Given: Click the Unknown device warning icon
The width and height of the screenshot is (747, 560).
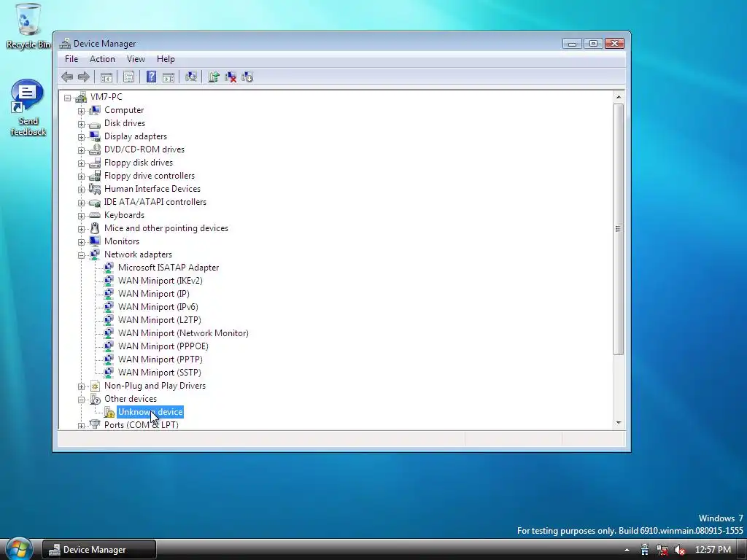Looking at the screenshot, I should (109, 412).
